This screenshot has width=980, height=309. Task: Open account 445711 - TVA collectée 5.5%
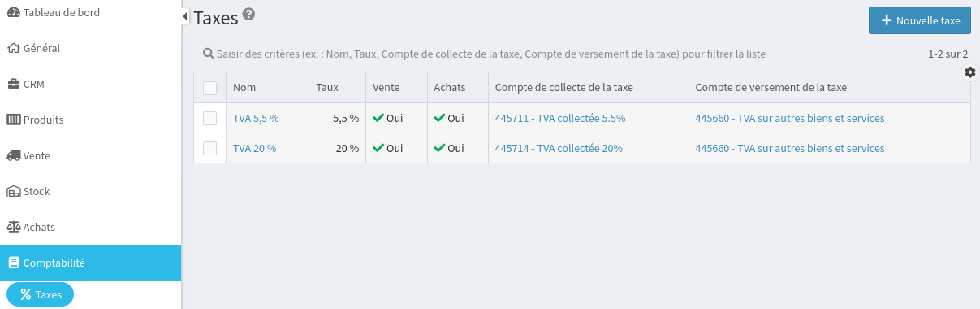[560, 118]
